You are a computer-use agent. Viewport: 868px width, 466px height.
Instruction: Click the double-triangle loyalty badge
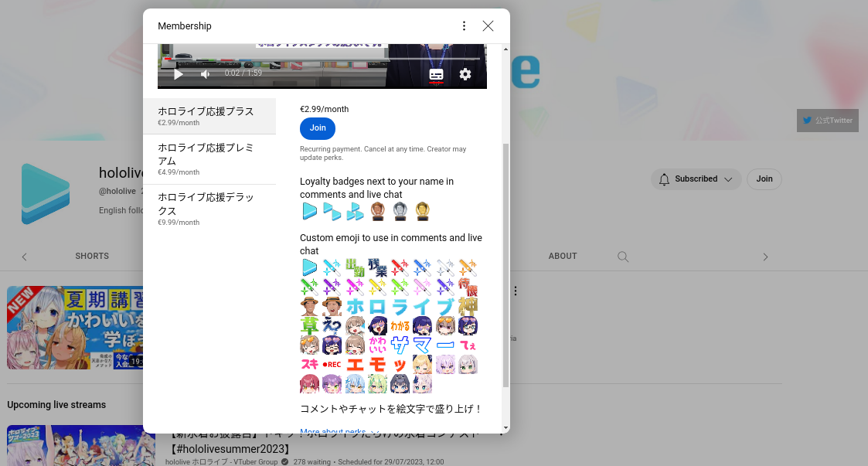coord(332,211)
